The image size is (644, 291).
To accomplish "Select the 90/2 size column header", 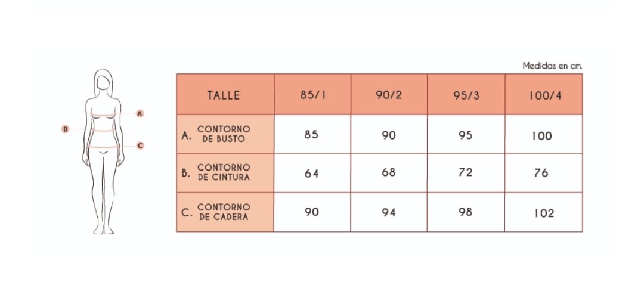I will pyautogui.click(x=389, y=94).
